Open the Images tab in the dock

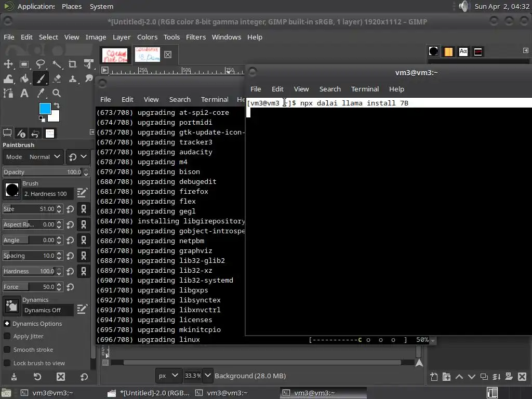pos(49,134)
